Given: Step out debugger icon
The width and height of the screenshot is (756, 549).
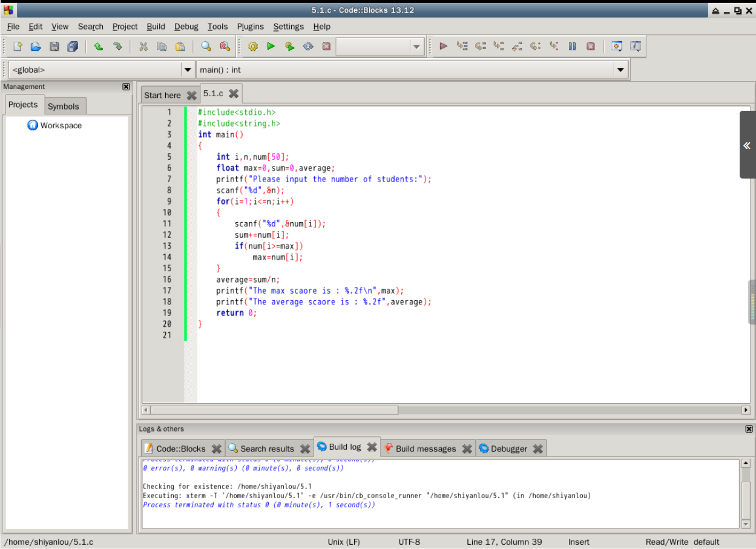Looking at the screenshot, I should click(x=517, y=46).
